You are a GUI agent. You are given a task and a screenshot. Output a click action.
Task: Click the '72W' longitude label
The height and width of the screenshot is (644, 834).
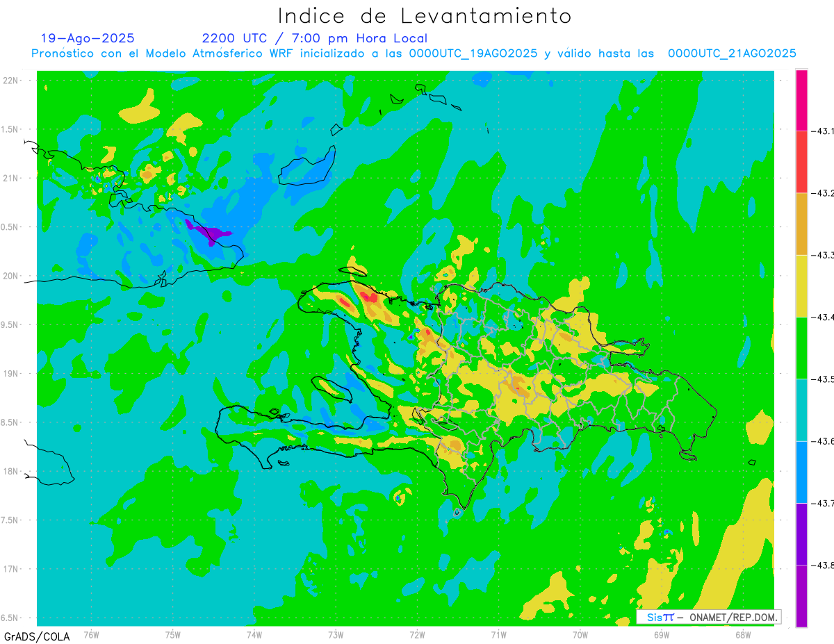tap(417, 634)
